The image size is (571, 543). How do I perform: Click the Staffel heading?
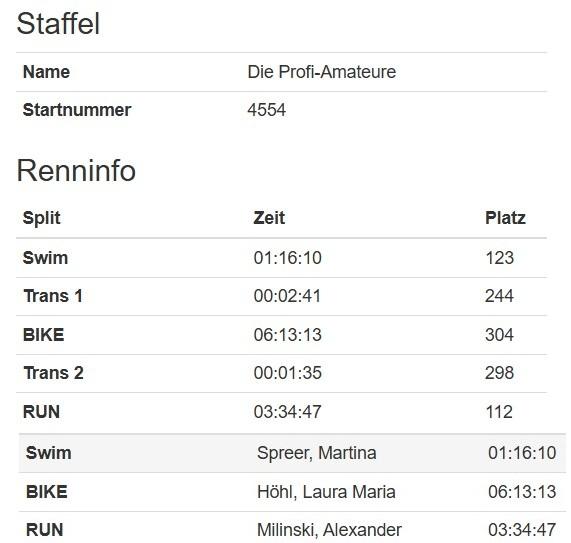58,24
